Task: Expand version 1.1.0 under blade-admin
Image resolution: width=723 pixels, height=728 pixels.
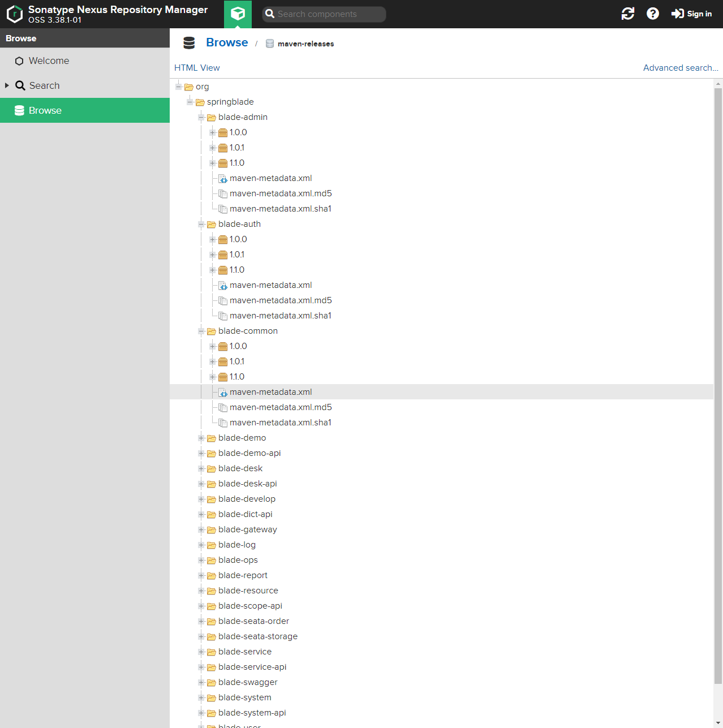Action: tap(212, 163)
